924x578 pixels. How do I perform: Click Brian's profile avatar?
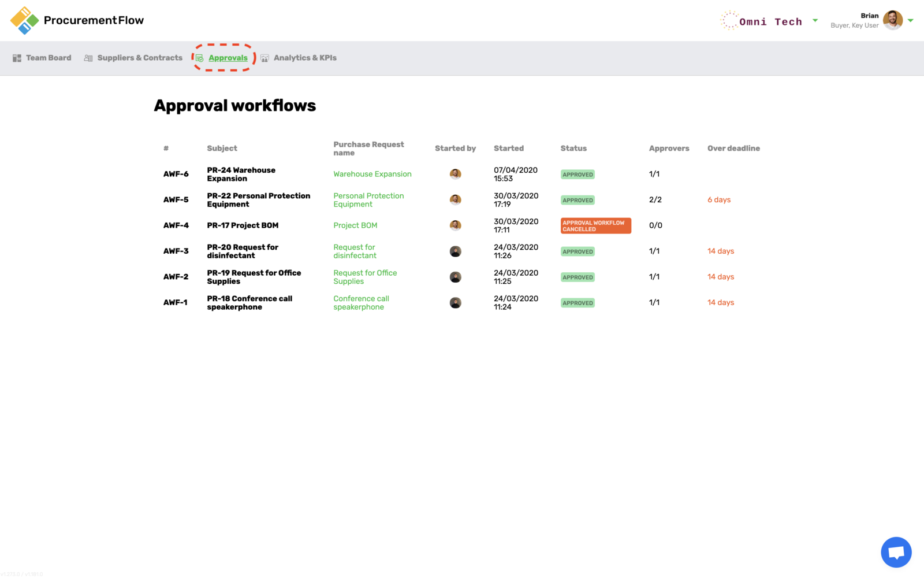click(x=892, y=20)
